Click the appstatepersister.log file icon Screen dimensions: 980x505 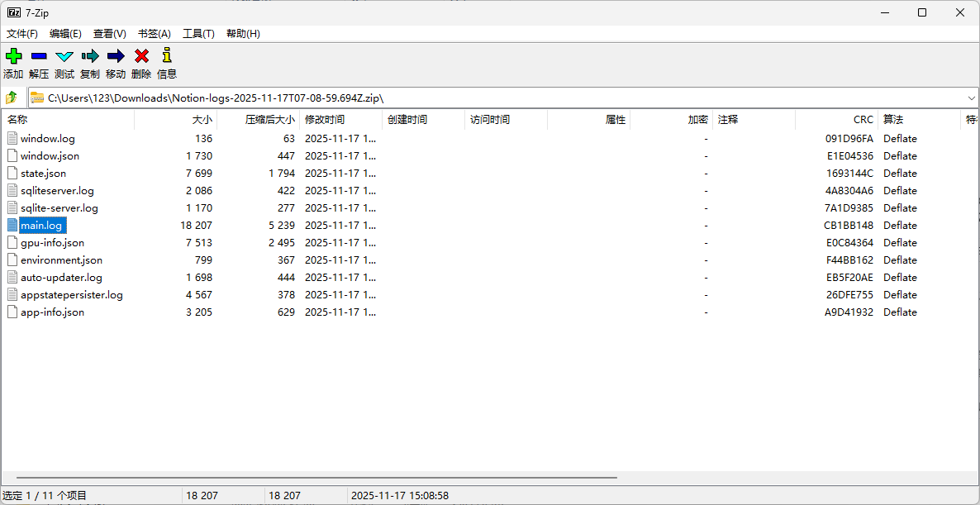pyautogui.click(x=12, y=295)
